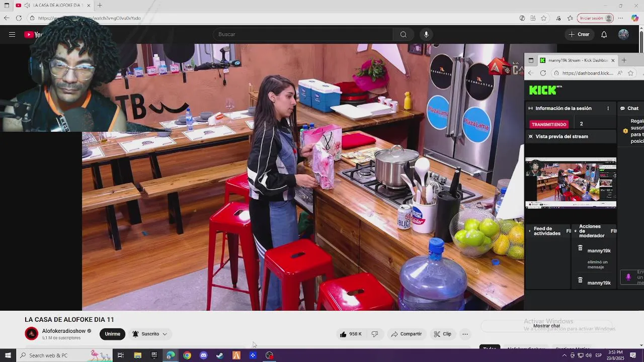Reload the YouTube page
The width and height of the screenshot is (644, 362).
coord(19,18)
